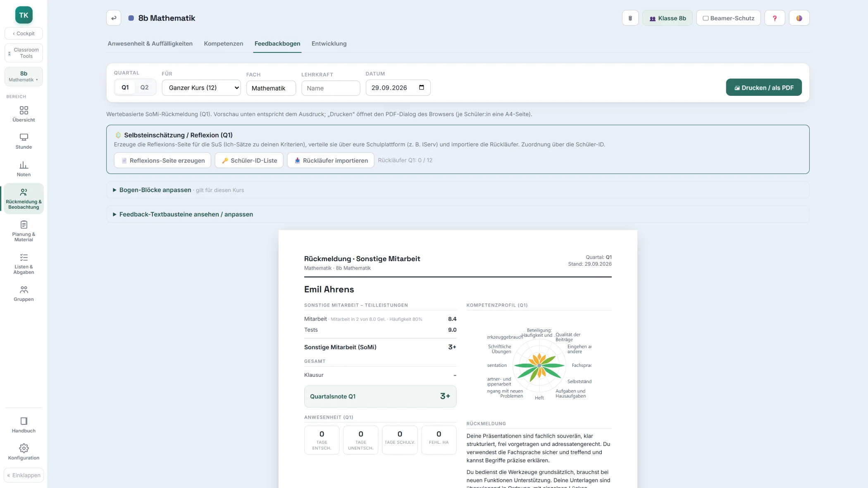
Task: Click the Kompetenzprofil radar chart
Action: [539, 365]
